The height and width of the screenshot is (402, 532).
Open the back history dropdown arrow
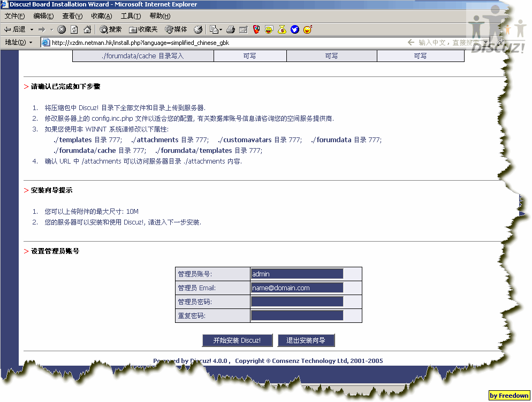(32, 30)
